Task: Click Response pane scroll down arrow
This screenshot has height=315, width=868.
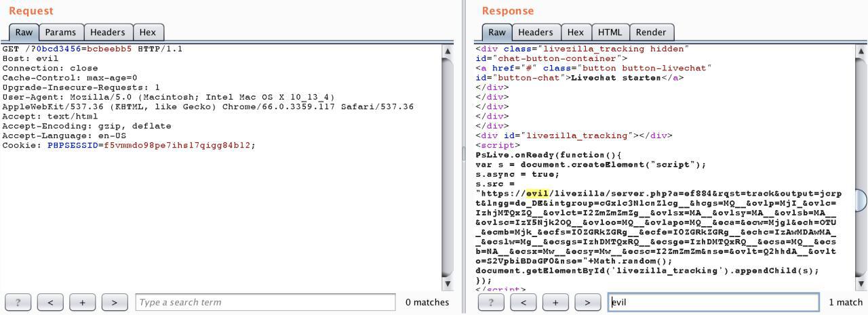Action: click(x=862, y=283)
